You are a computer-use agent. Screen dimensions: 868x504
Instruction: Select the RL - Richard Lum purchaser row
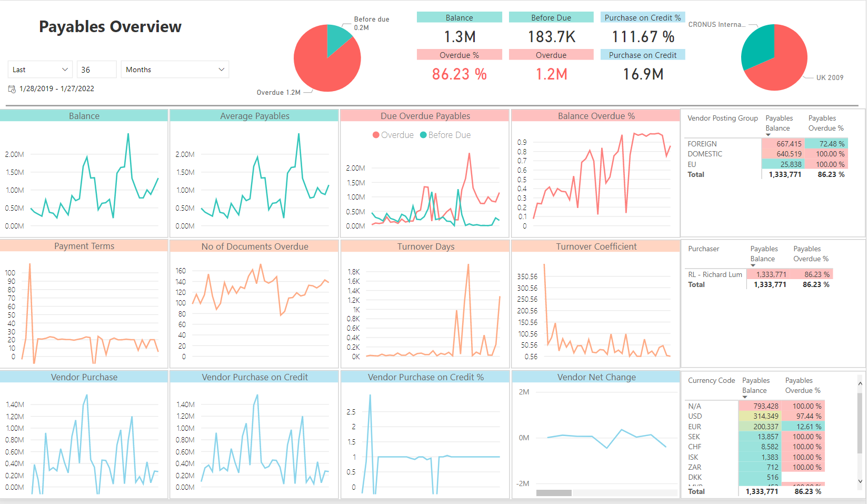coord(715,274)
